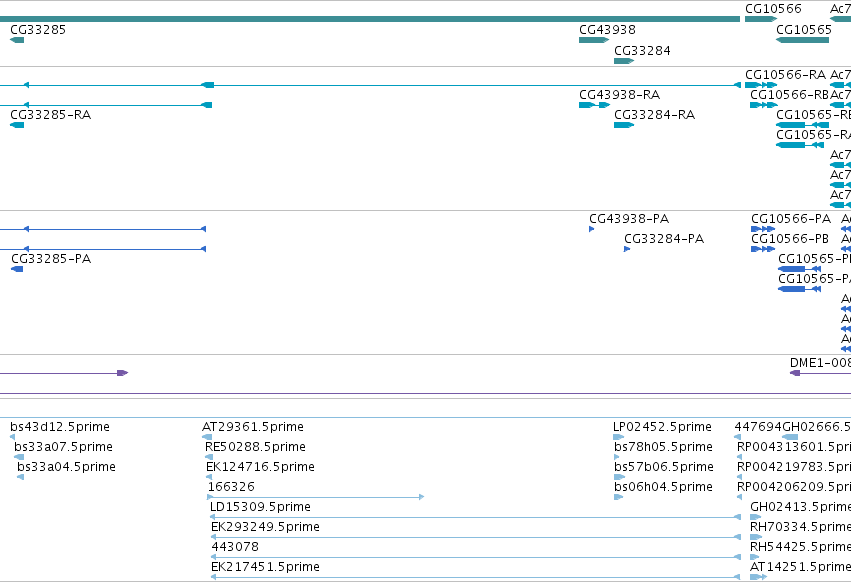The image size is (851, 582).
Task: Choose the CG10566-RB transcript
Action: [764, 105]
